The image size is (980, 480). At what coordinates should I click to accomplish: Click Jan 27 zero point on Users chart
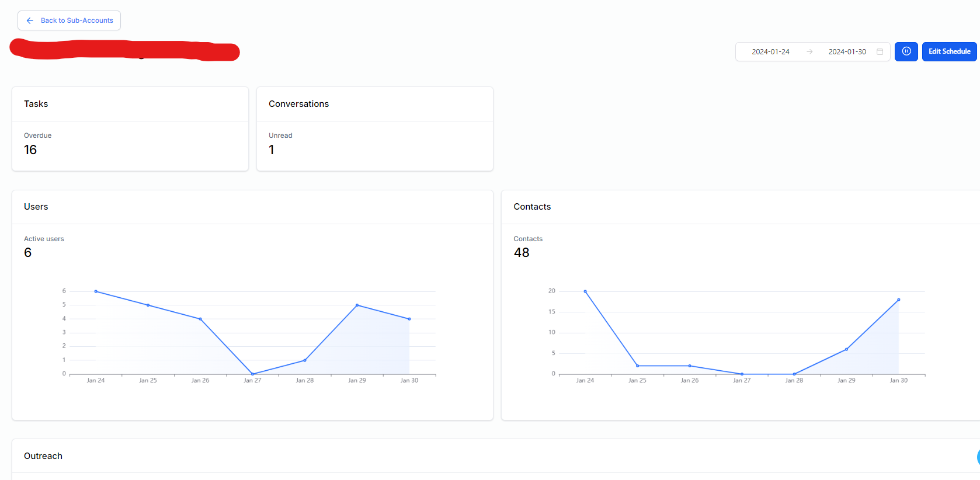point(252,374)
